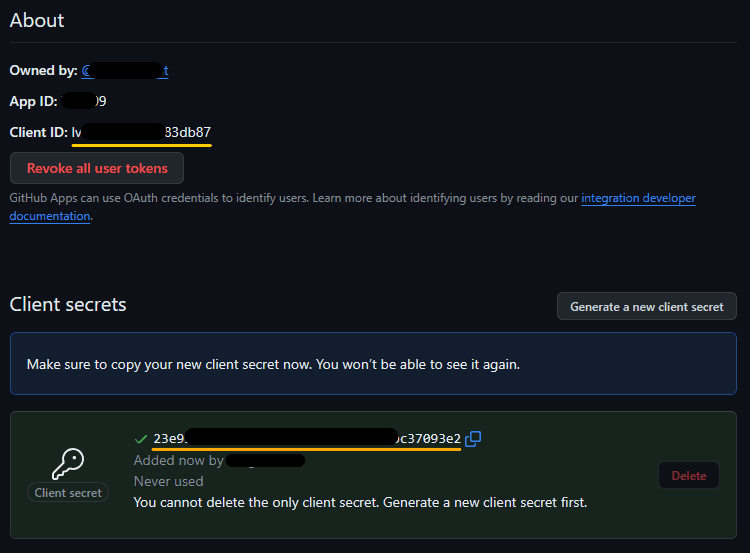The height and width of the screenshot is (553, 750).
Task: Click the Client secrets heading
Action: coord(68,304)
